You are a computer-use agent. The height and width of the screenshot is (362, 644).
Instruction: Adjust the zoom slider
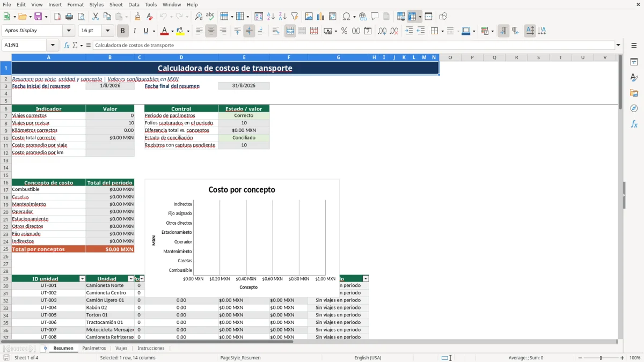[x=601, y=358]
